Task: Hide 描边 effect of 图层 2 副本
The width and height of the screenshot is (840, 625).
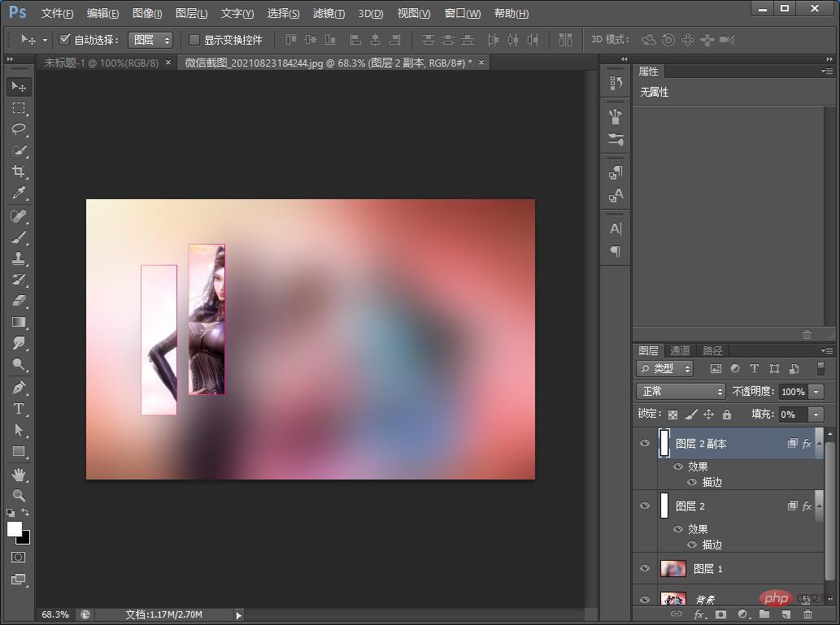Action: [x=692, y=482]
